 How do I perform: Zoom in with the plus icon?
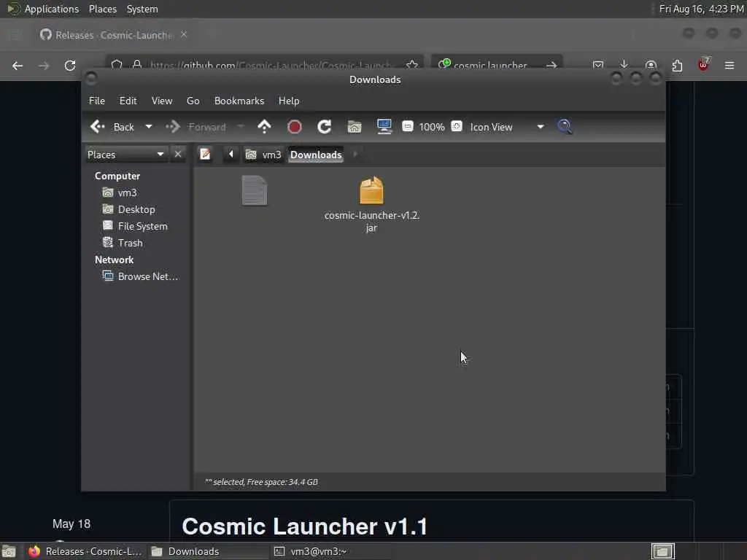pyautogui.click(x=457, y=126)
